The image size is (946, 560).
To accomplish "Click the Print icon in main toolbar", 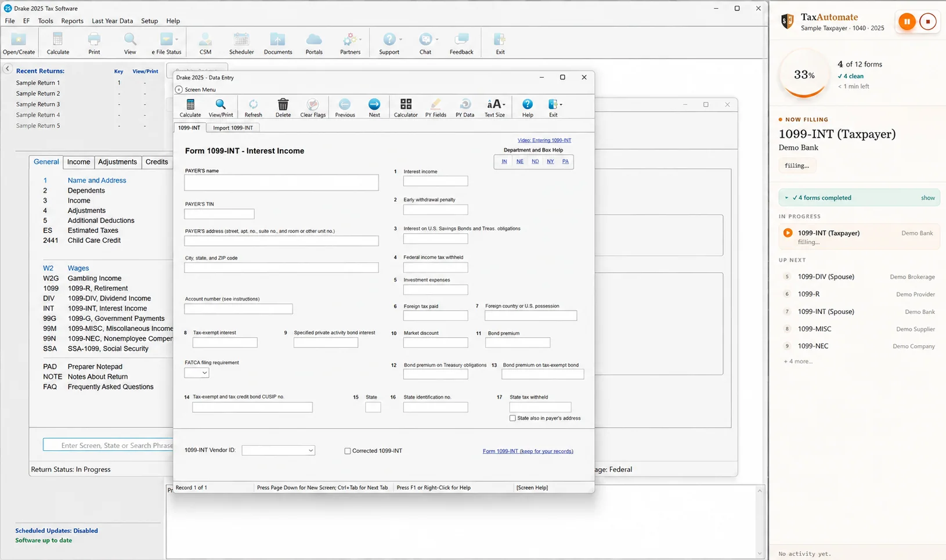I will 94,44.
